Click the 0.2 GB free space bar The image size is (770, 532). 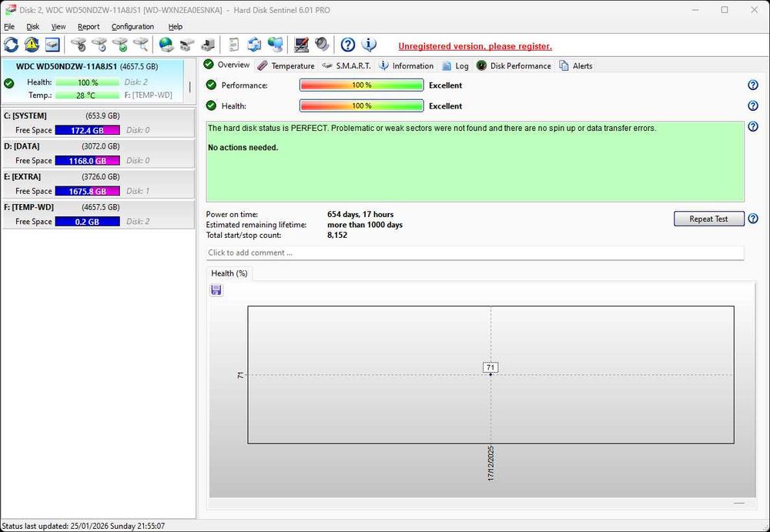(x=88, y=222)
